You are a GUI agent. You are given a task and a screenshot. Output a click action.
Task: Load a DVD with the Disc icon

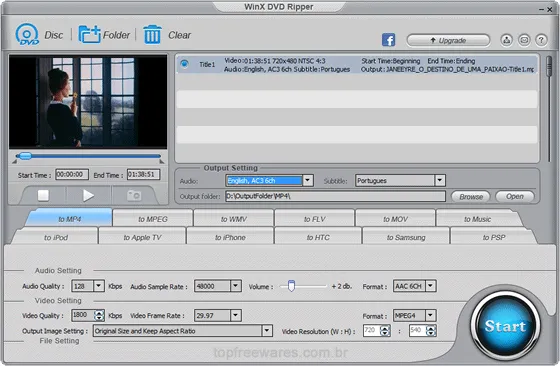click(x=27, y=35)
